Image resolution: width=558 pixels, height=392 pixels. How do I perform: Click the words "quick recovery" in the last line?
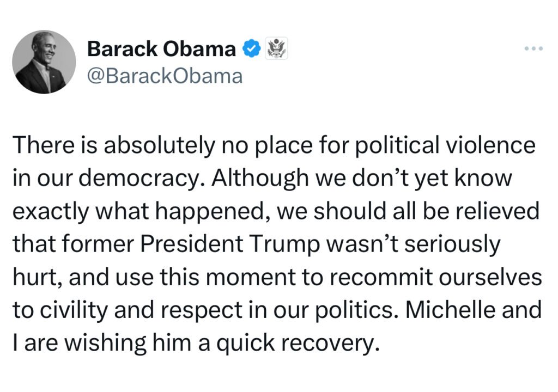coord(296,343)
